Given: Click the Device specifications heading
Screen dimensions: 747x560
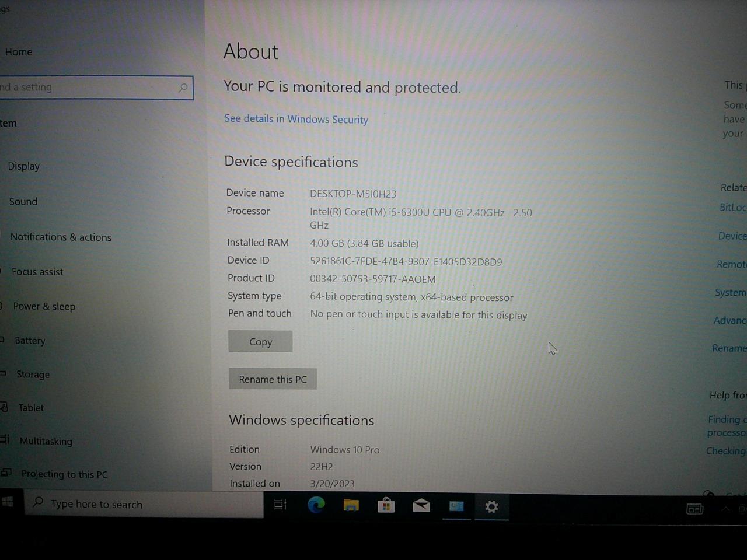Looking at the screenshot, I should 291,162.
